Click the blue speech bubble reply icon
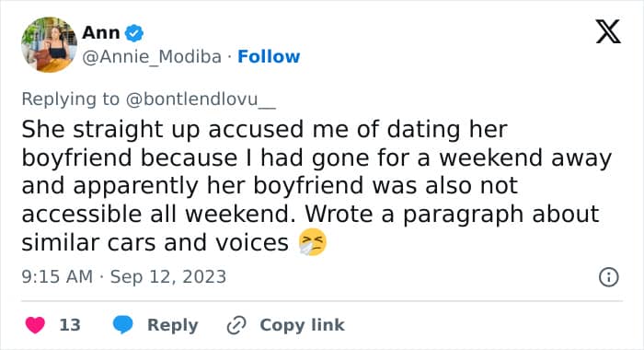Screen dimensions: 644x350 (x=123, y=324)
